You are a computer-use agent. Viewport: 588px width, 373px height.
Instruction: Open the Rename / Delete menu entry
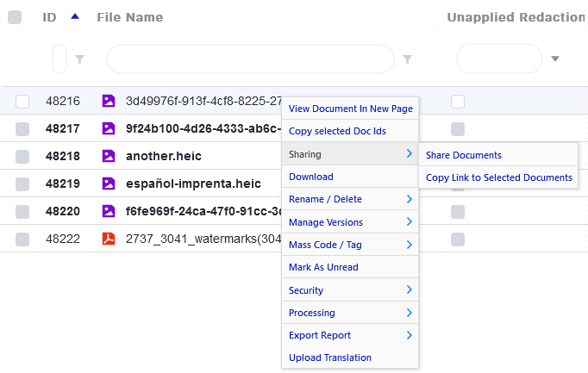(350, 199)
